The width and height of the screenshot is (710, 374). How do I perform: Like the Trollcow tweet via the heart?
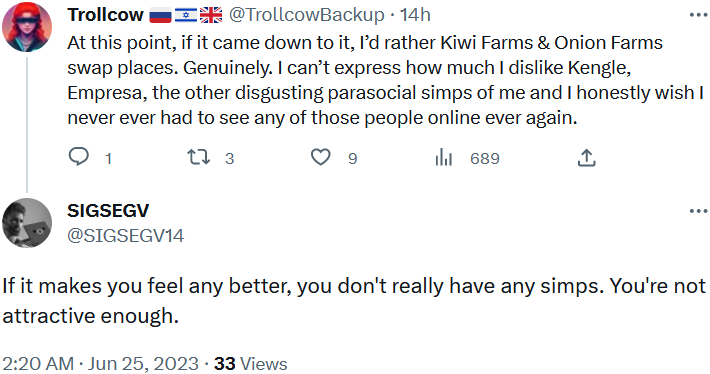(321, 157)
